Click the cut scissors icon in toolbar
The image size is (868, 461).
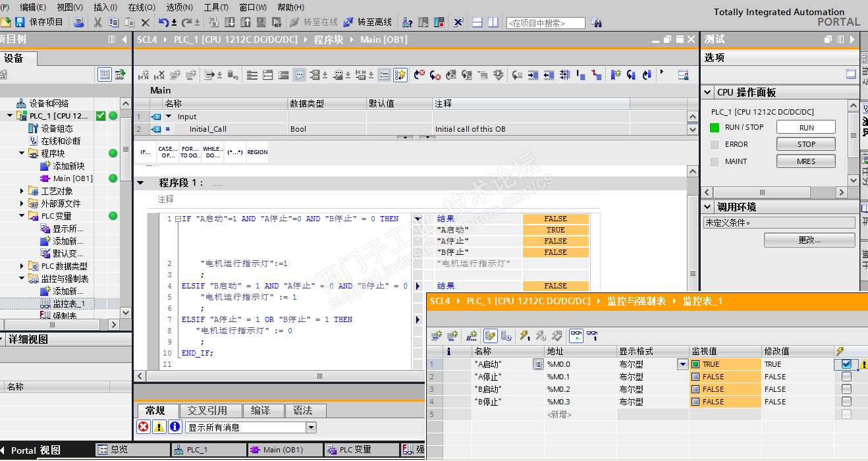point(97,22)
